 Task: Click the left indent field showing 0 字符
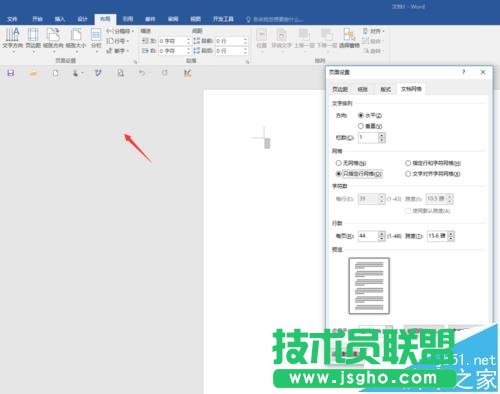click(x=172, y=41)
